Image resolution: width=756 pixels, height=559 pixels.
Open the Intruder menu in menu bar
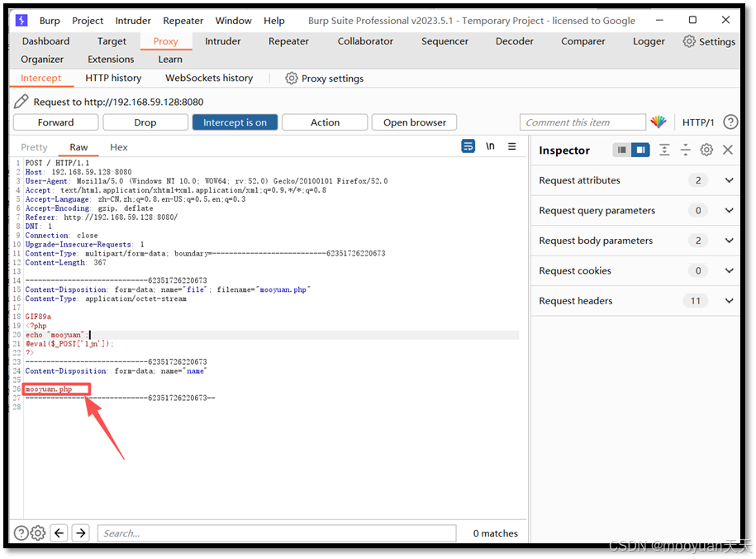tap(133, 21)
